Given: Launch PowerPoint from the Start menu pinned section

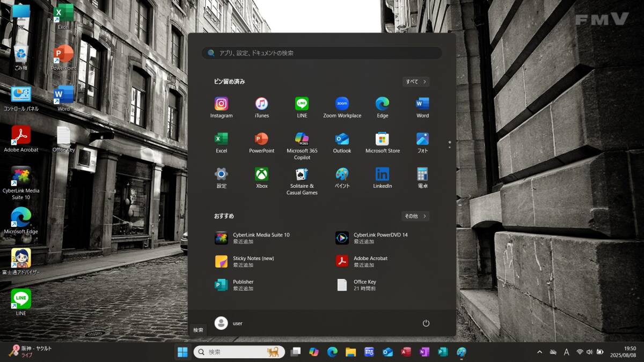Looking at the screenshot, I should 261,143.
